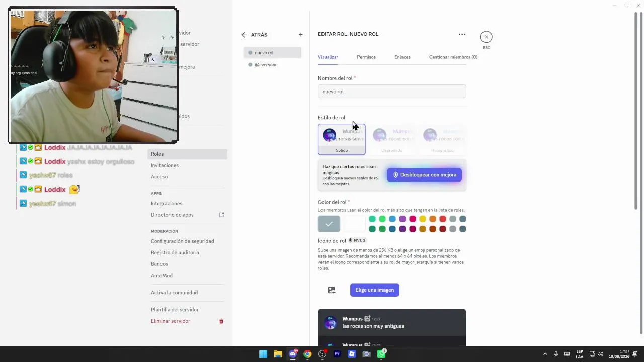Screen dimensions: 644x362
Task: Open Google Chrome from the taskbar
Action: pos(307,354)
